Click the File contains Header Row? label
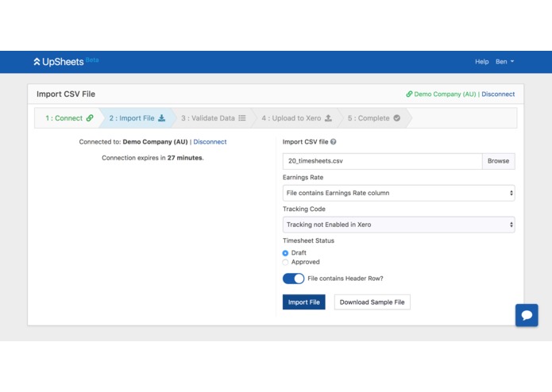552x392 pixels. point(345,279)
